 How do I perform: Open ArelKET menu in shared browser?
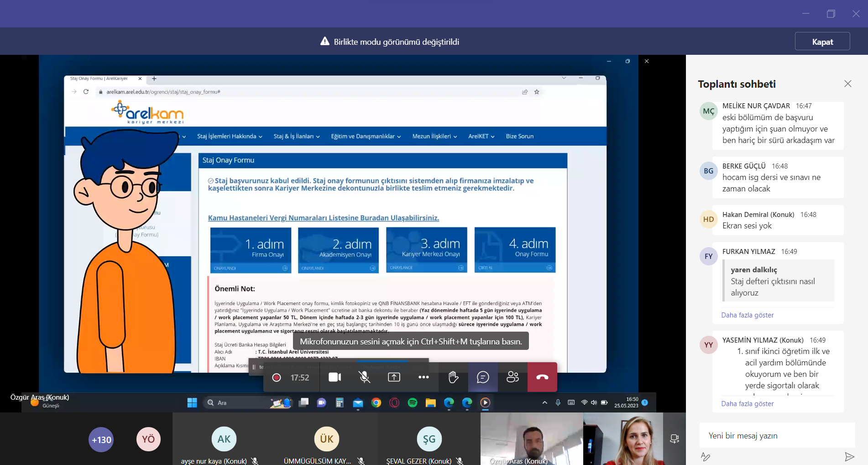(x=481, y=136)
